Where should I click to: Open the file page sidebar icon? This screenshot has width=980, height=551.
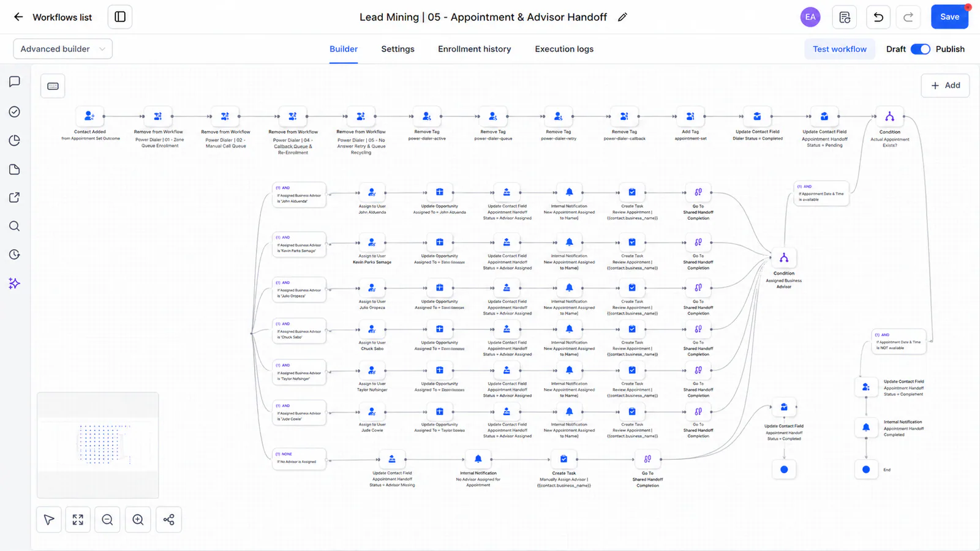15,170
